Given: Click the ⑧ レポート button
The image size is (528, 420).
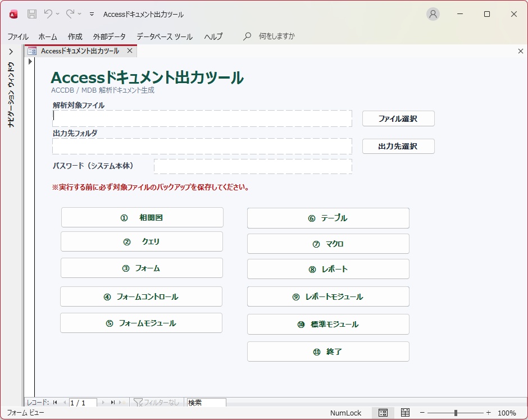Looking at the screenshot, I should tap(329, 269).
